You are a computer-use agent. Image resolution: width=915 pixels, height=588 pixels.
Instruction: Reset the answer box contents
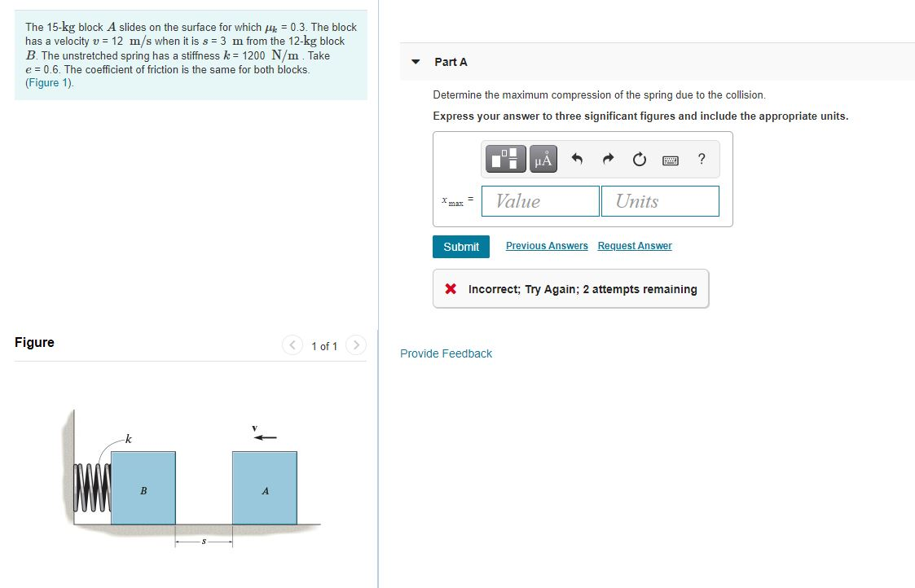pos(639,159)
